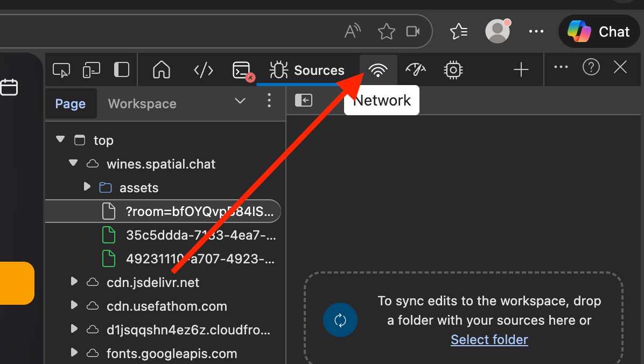Open the Performance gauge icon
644x364 pixels.
pyautogui.click(x=415, y=70)
